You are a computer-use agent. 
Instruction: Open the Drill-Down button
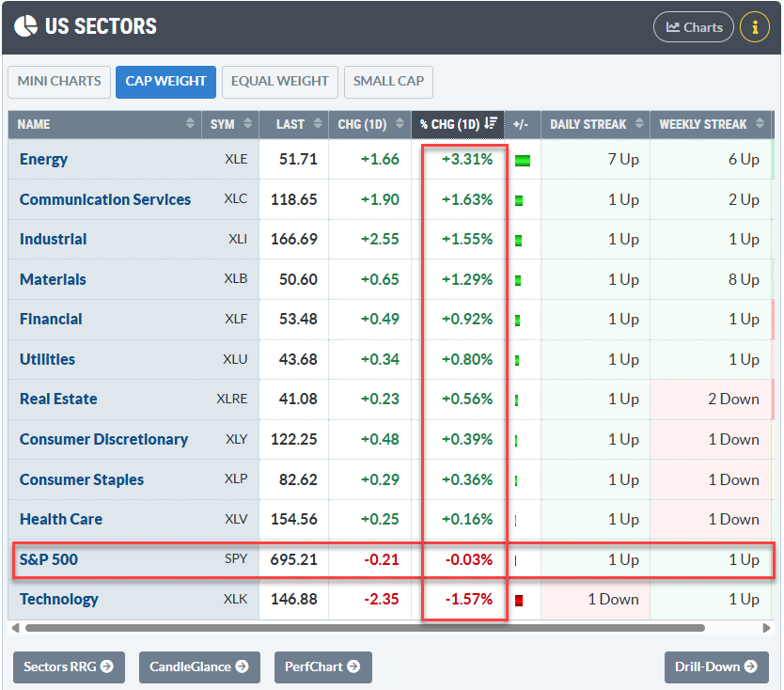(716, 667)
